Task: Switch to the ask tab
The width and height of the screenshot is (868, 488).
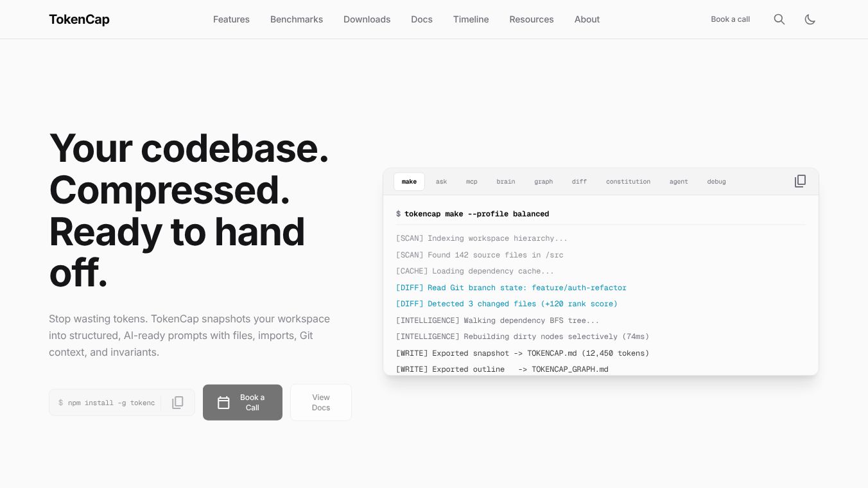Action: 441,182
